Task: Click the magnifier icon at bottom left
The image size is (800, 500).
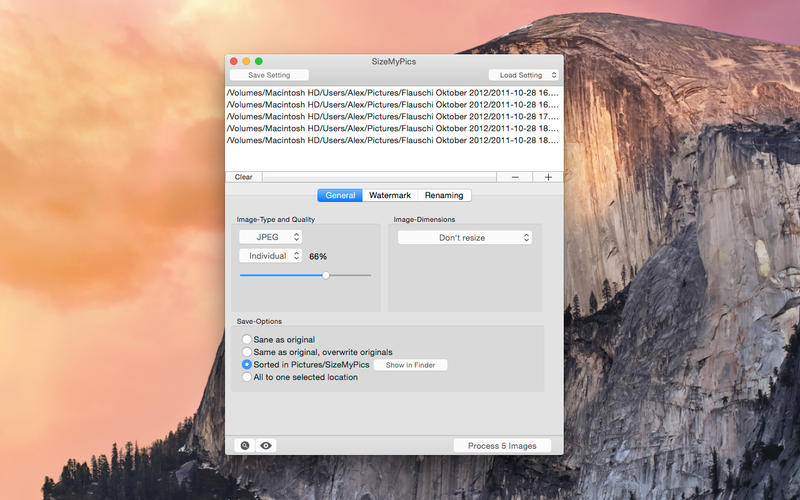Action: pyautogui.click(x=244, y=445)
